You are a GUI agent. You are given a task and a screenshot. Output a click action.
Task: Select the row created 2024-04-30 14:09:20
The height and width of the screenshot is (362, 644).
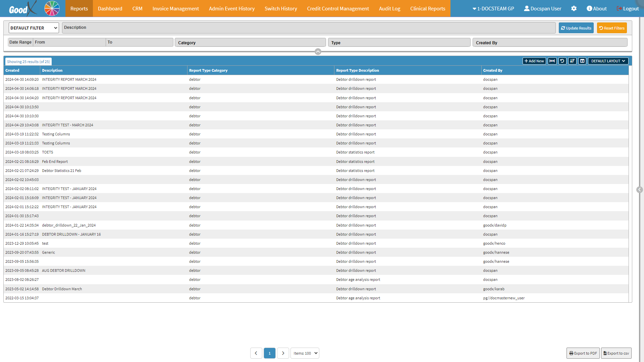[316, 79]
